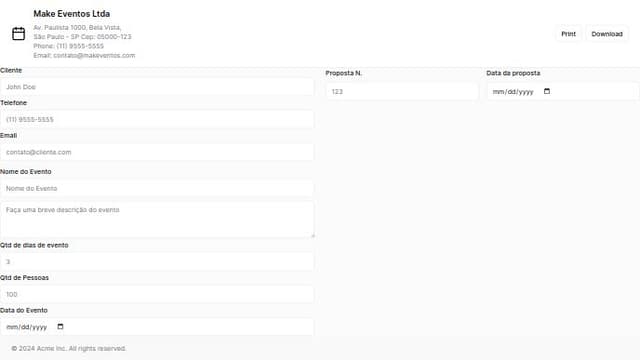Click the Qtd de Pessoas field
The height and width of the screenshot is (360, 640).
(157, 294)
